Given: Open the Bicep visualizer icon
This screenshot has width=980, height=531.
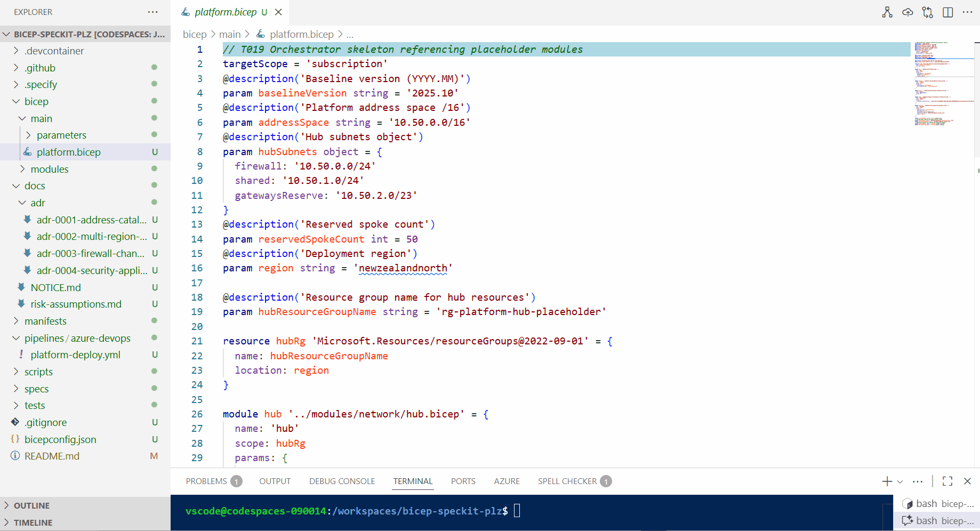Looking at the screenshot, I should [887, 12].
